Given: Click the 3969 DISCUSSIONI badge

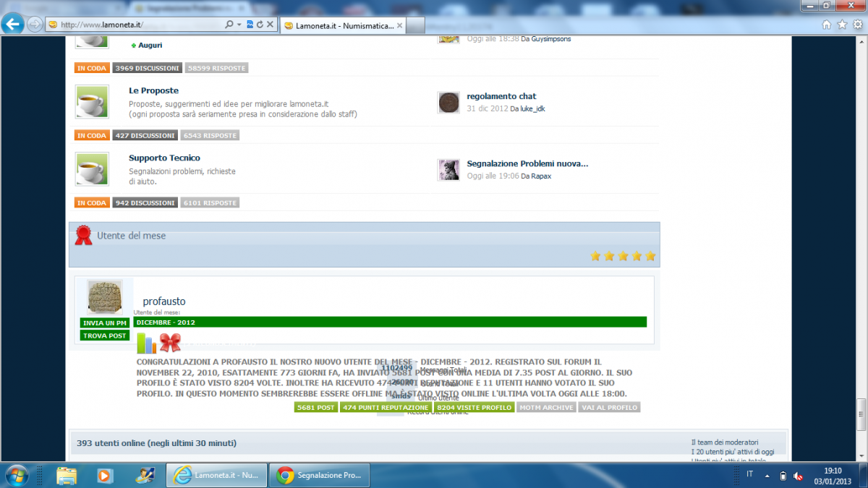Looking at the screenshot, I should coord(147,68).
